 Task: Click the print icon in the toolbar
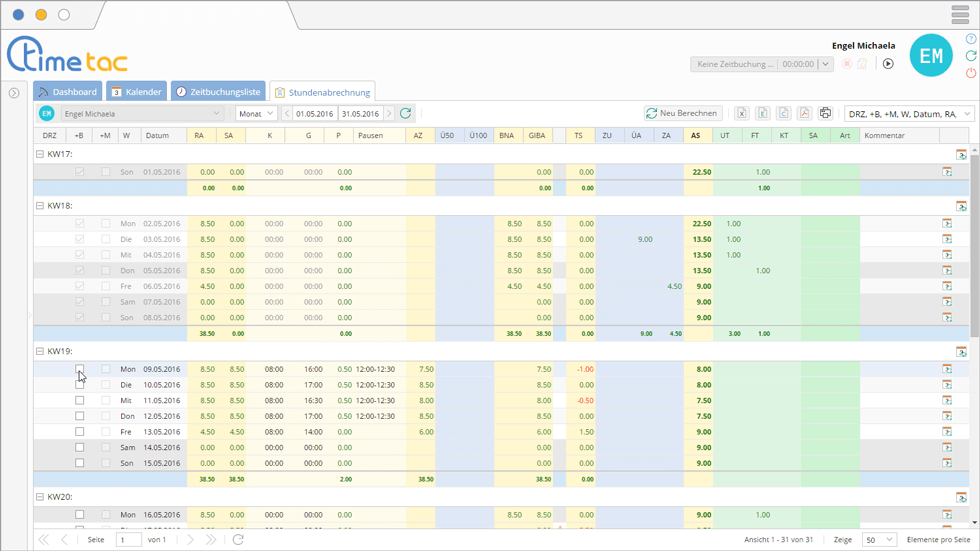[825, 114]
